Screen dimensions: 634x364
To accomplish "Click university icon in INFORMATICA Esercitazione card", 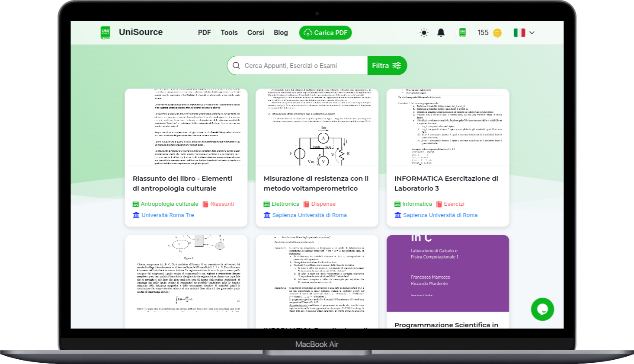I will pos(398,215).
